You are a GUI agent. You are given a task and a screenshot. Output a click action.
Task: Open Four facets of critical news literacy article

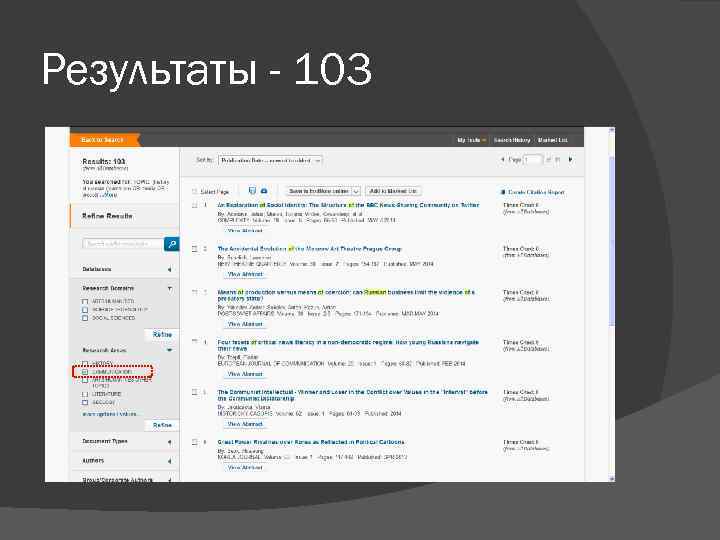tap(348, 345)
